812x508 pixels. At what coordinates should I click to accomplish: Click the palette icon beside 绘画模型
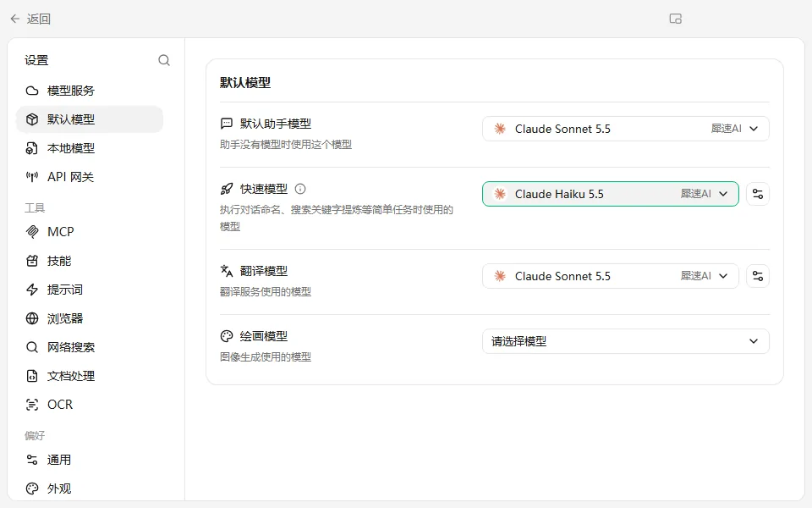point(227,336)
